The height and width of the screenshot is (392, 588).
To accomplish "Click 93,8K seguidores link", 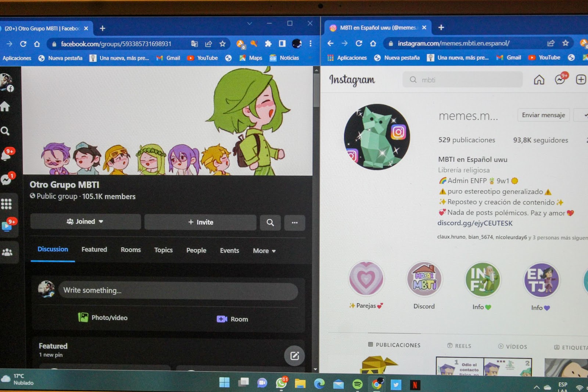I will (x=541, y=140).
